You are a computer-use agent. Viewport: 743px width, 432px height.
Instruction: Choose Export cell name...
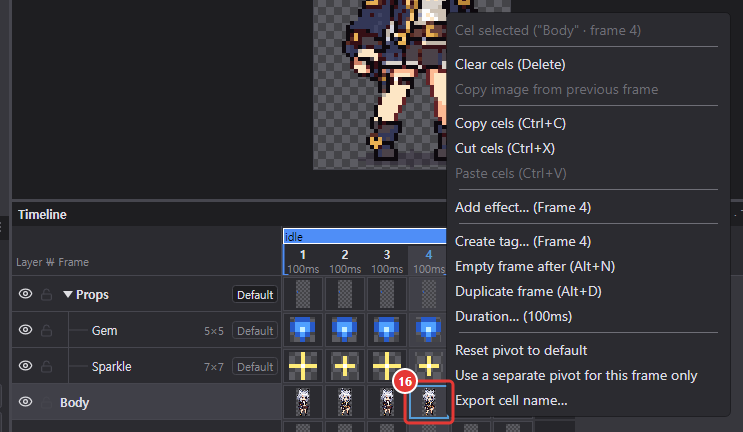click(x=511, y=401)
